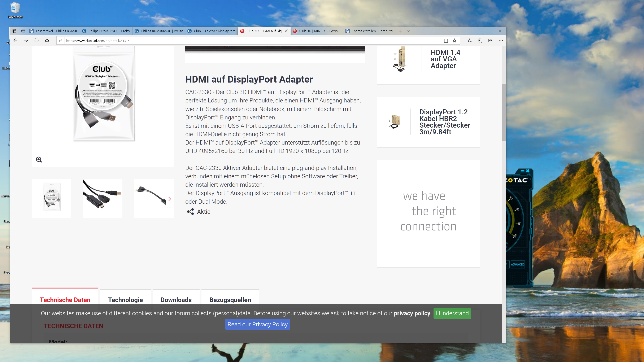
Task: Click the add notes pen icon
Action: tap(479, 40)
